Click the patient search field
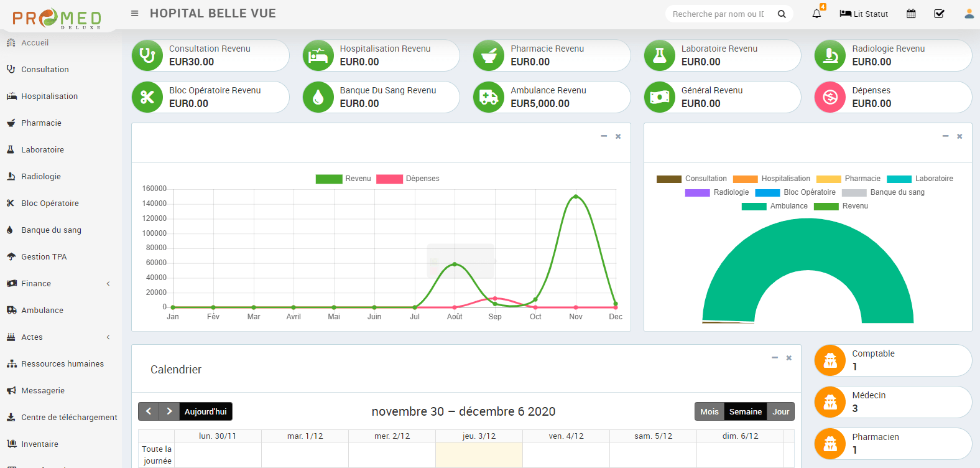The width and height of the screenshot is (980, 468). coord(718,14)
